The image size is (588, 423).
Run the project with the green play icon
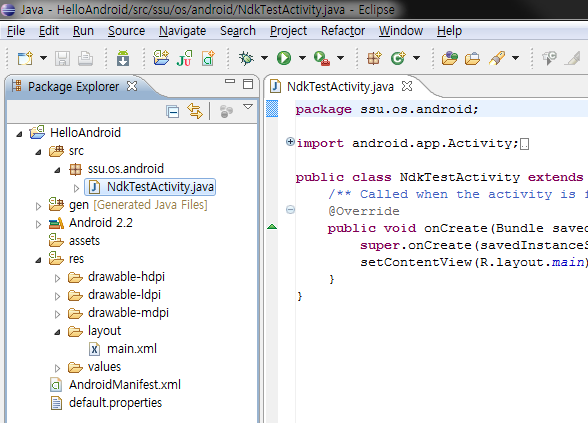[284, 58]
